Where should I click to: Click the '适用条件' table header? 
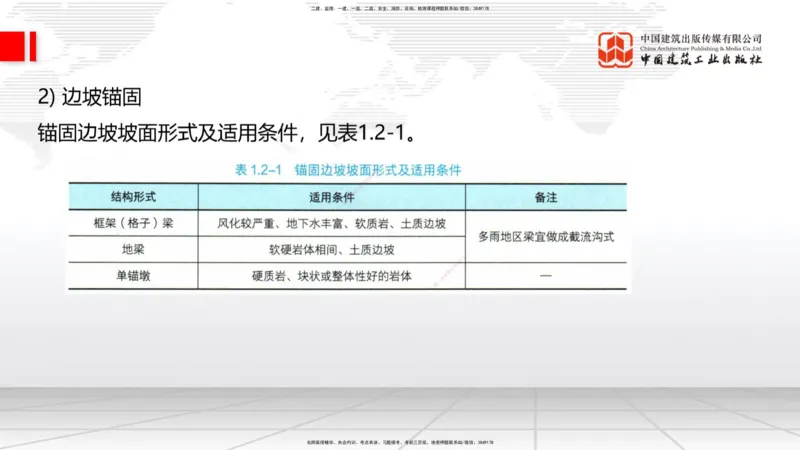point(332,197)
